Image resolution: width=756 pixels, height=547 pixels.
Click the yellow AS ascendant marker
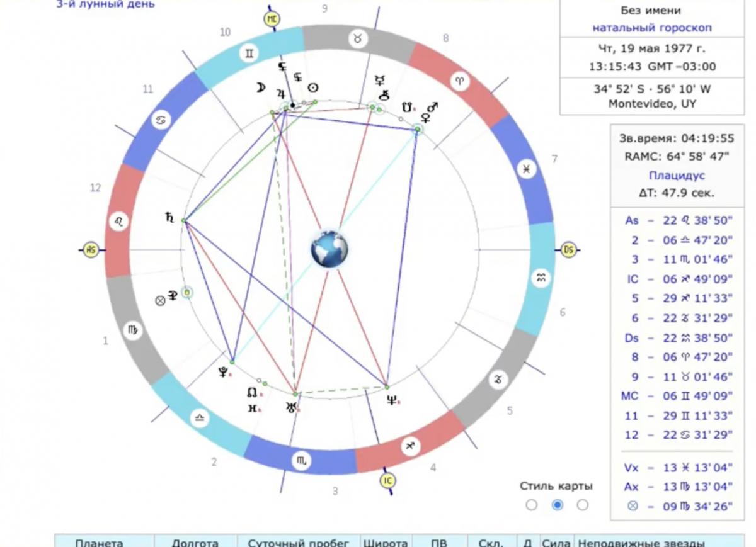(91, 250)
